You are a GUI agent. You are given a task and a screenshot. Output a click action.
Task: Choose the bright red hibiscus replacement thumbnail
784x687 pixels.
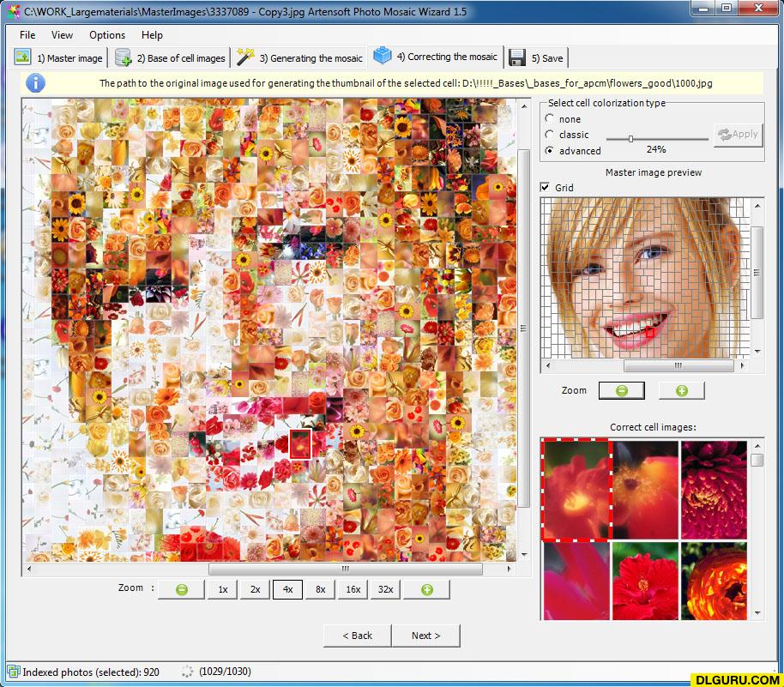645,581
